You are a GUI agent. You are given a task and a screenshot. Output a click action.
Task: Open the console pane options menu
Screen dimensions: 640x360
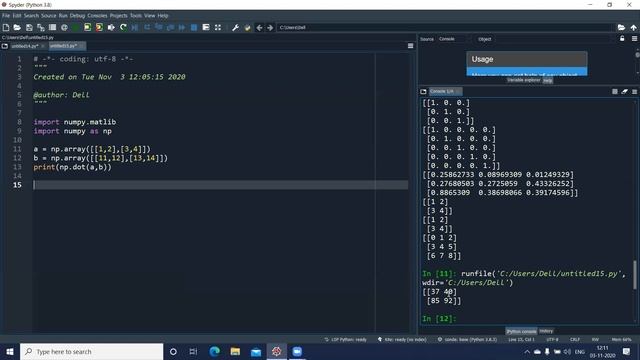point(634,91)
